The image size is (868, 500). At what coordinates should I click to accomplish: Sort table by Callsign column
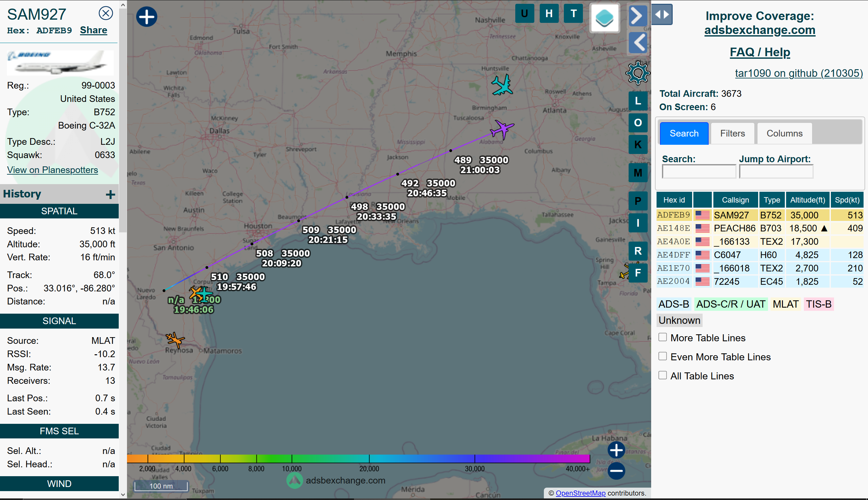(x=736, y=200)
